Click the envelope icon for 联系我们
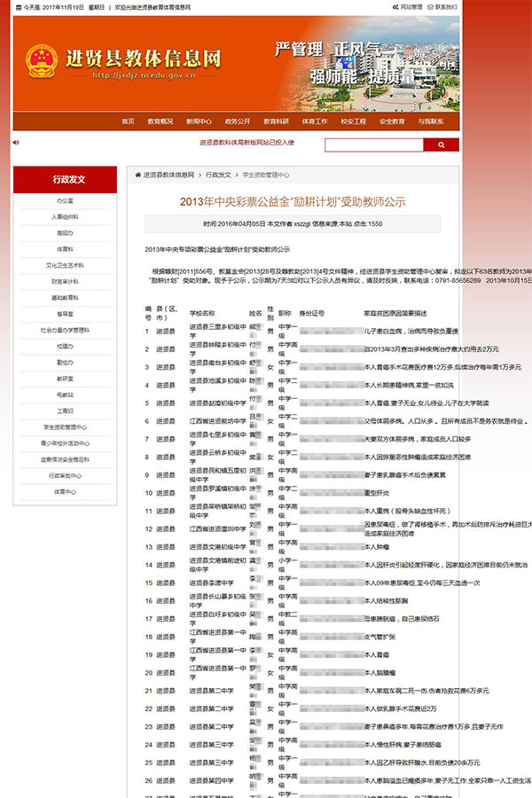This screenshot has width=532, height=798. coord(430,7)
